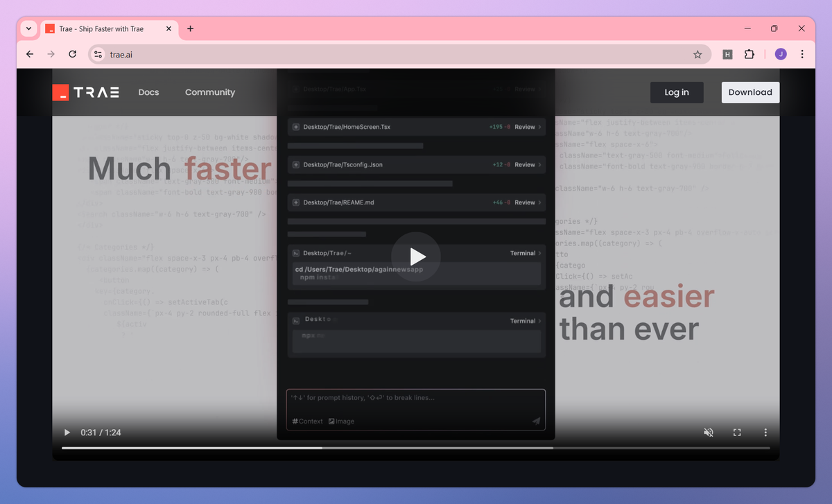The image size is (832, 504).
Task: Click the file icon beside HomeScreen.Tsx
Action: point(296,127)
